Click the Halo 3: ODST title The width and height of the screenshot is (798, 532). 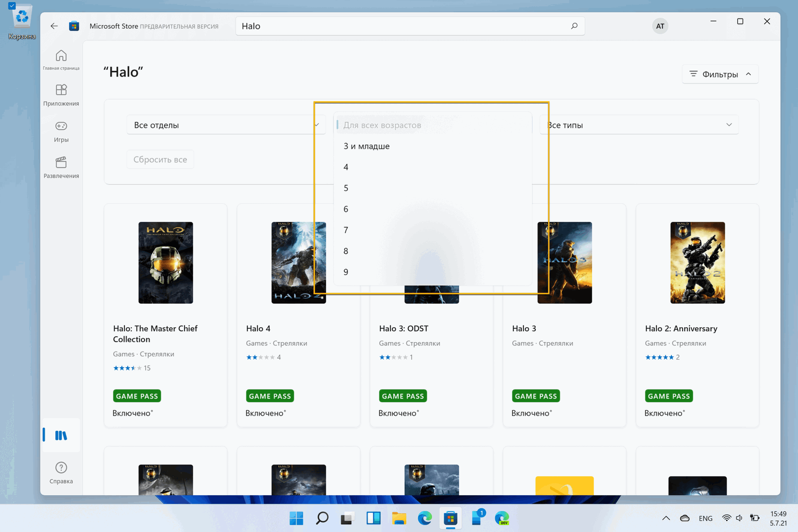[x=404, y=329]
